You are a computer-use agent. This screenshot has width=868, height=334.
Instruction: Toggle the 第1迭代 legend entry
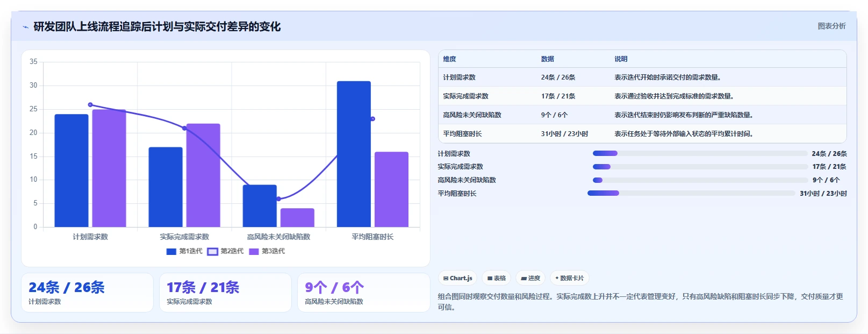(184, 251)
